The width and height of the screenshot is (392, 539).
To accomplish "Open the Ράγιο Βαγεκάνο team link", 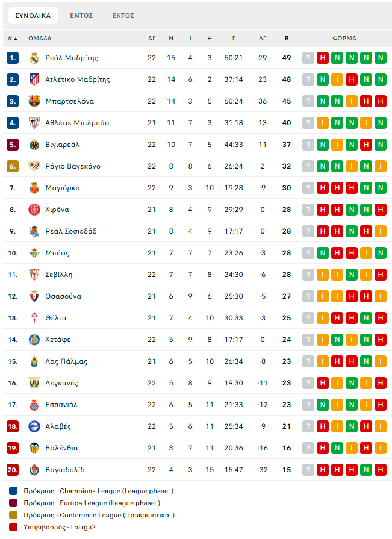I will click(73, 166).
